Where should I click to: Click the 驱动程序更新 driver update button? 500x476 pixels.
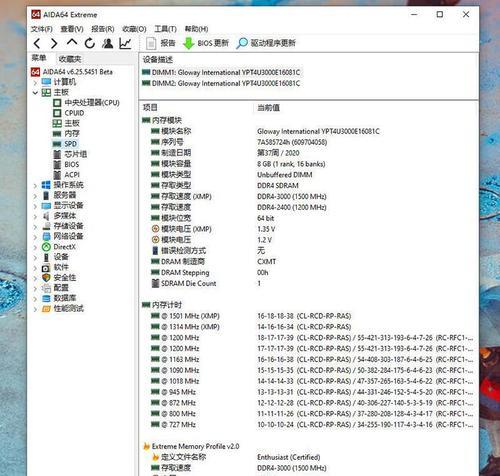[x=266, y=43]
